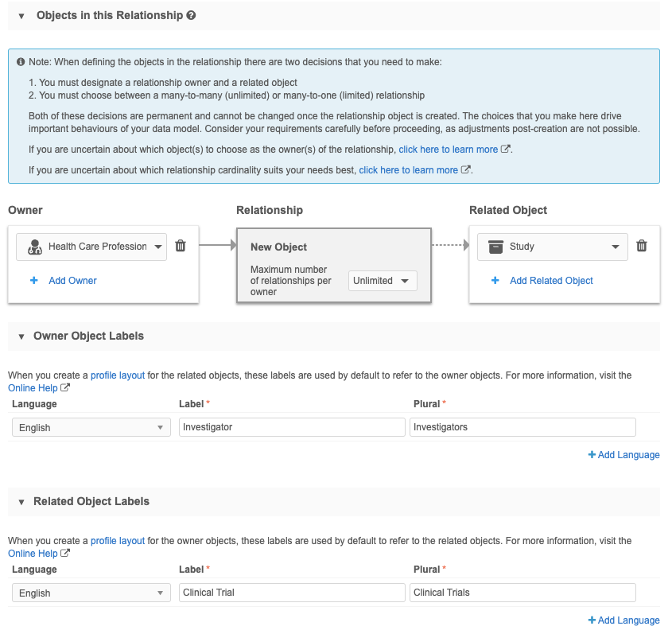The width and height of the screenshot is (672, 630).
Task: Click the Investigator label input field
Action: point(292,427)
